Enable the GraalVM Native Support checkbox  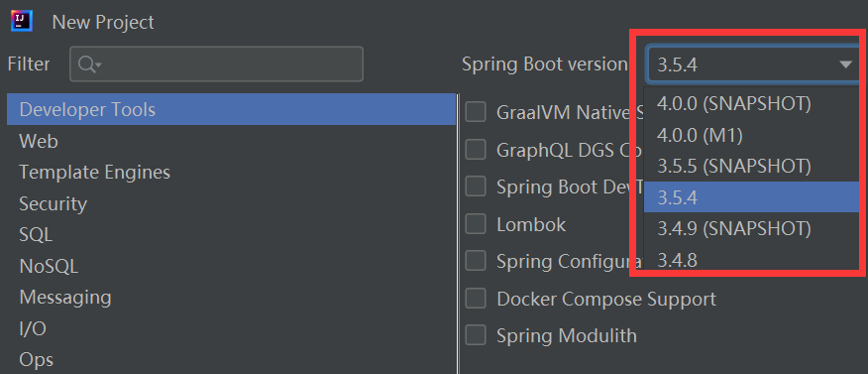pyautogui.click(x=475, y=112)
